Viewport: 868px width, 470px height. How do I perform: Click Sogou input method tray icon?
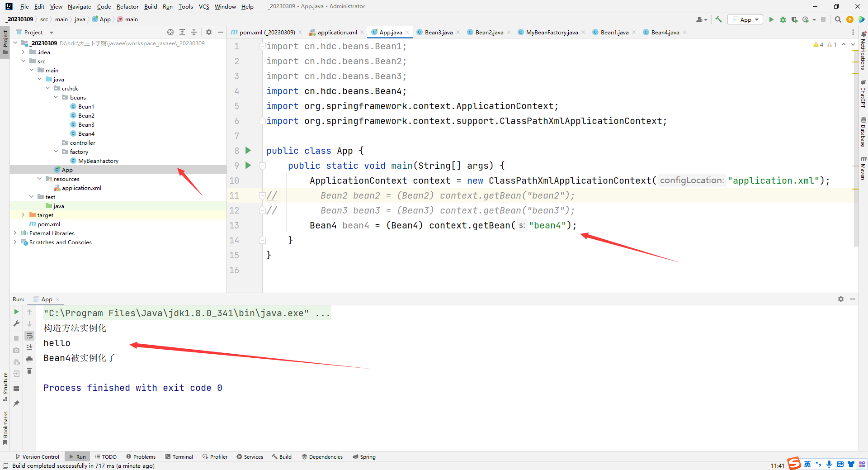[794, 464]
